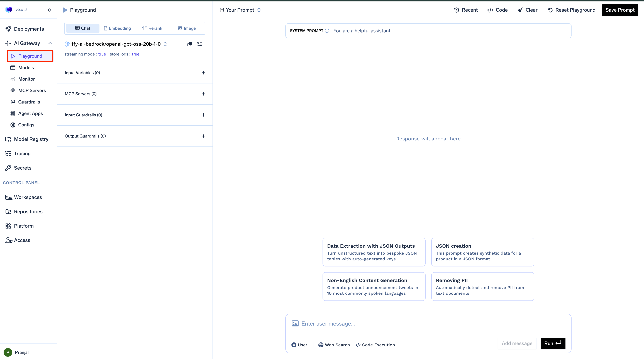
Task: Click Reset Playground
Action: coord(571,10)
